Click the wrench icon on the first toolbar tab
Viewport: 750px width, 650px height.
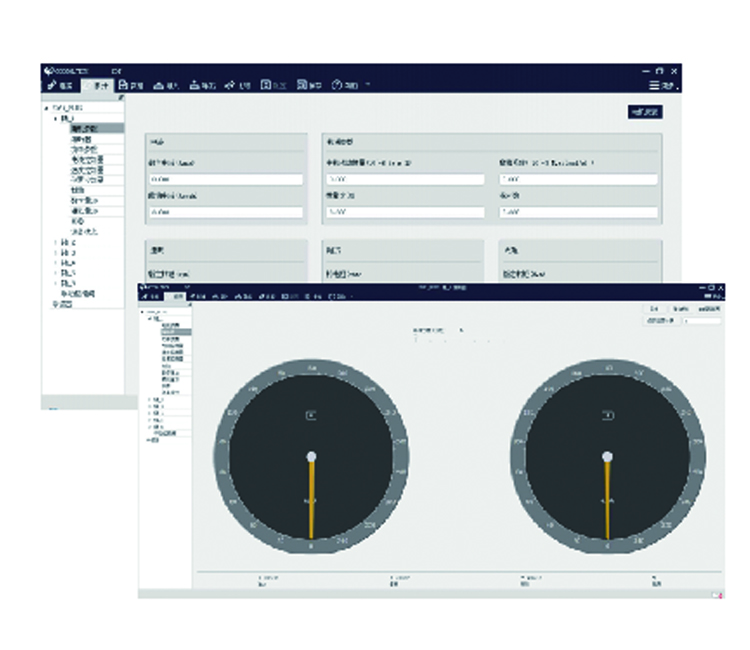coord(50,85)
